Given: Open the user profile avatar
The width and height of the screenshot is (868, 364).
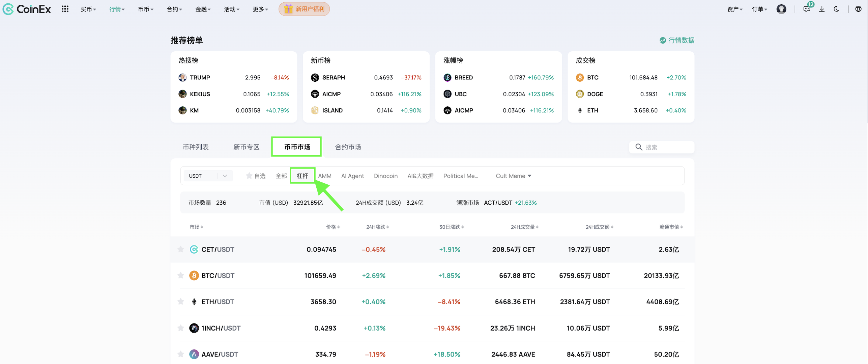Looking at the screenshot, I should (x=781, y=9).
